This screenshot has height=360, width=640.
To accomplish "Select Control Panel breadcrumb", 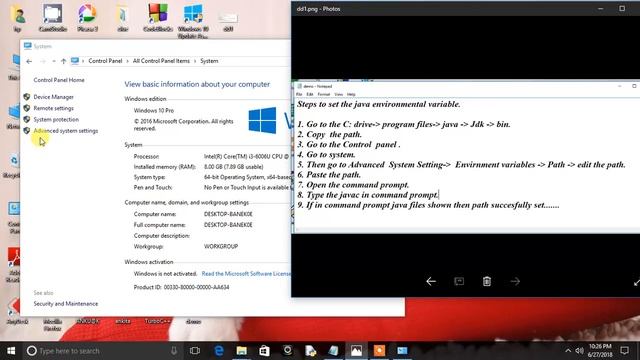I will [x=105, y=61].
